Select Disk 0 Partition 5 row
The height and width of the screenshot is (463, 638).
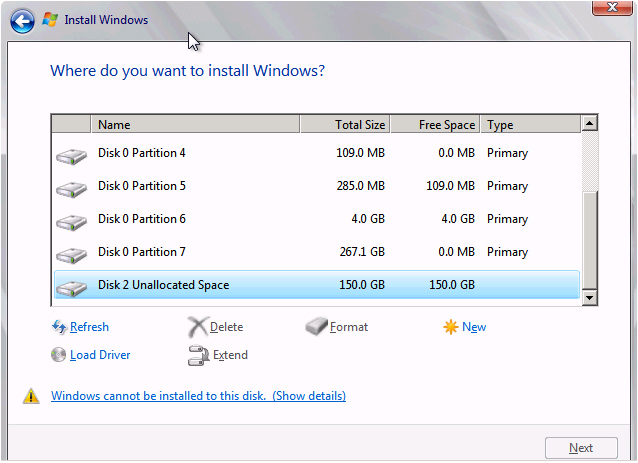coord(317,186)
